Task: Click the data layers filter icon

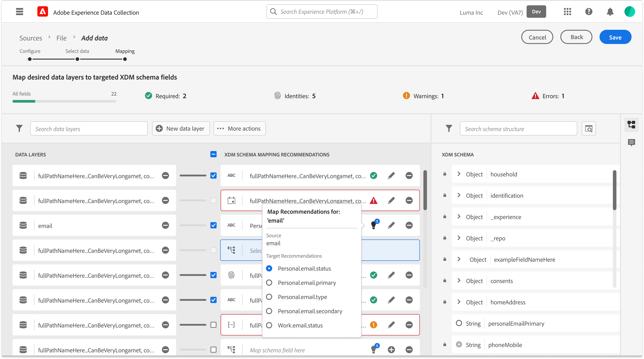Action: click(19, 128)
